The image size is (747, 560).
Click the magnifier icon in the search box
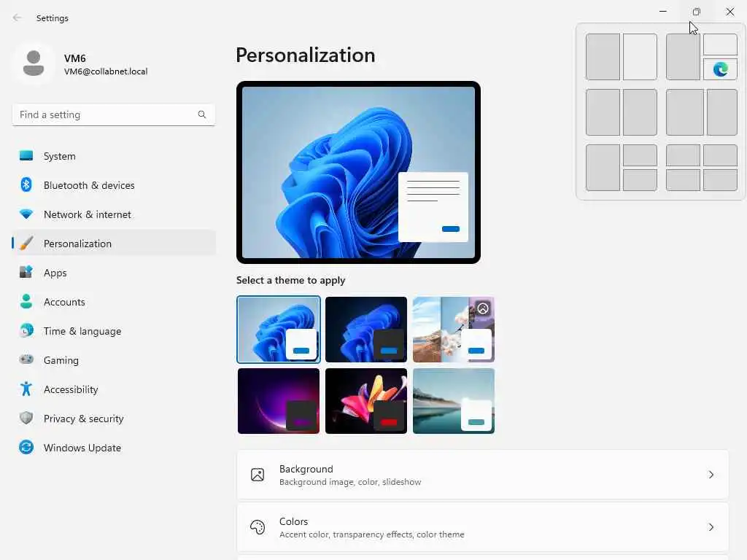point(202,114)
